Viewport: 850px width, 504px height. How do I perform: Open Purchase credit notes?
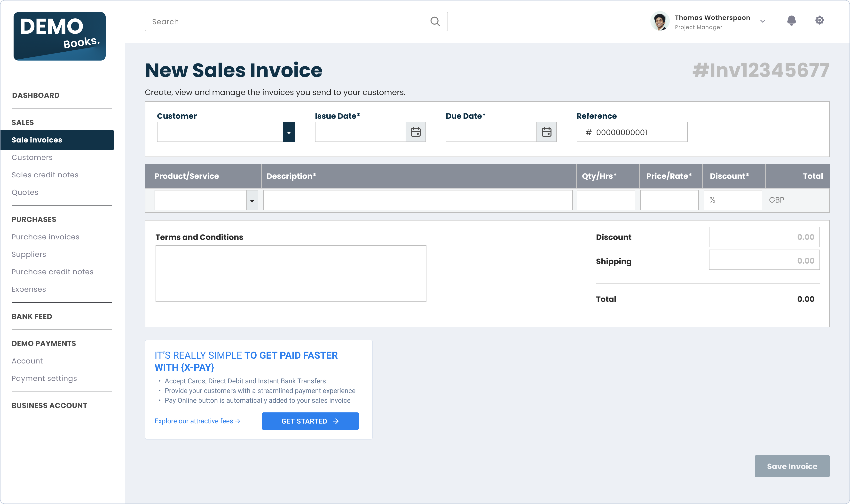[52, 272]
